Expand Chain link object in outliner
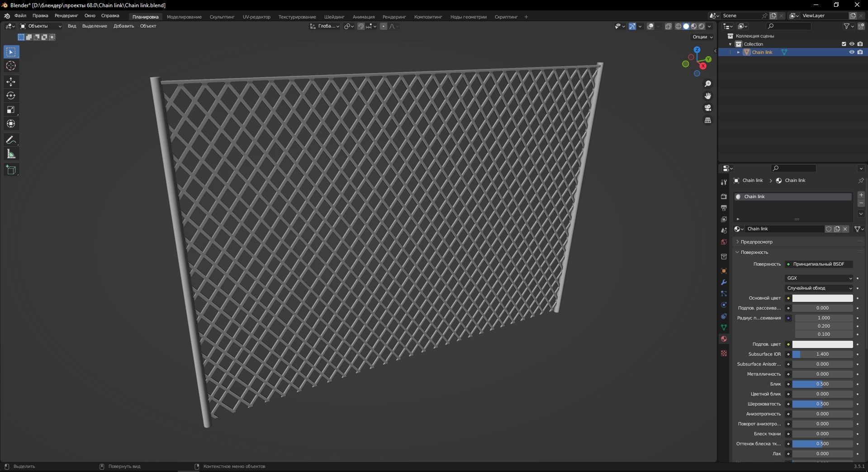The image size is (868, 472). (739, 52)
